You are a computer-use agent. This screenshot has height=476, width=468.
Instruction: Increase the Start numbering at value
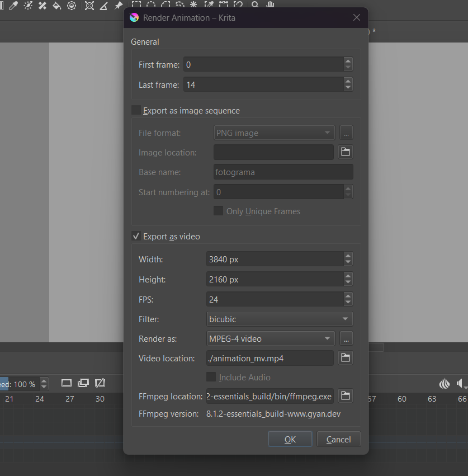point(348,188)
